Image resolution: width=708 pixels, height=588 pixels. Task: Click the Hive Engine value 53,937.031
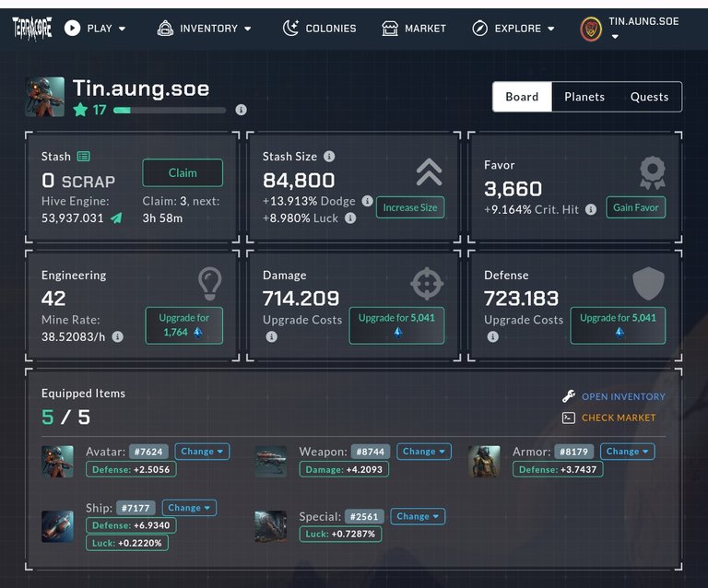pyautogui.click(x=73, y=218)
